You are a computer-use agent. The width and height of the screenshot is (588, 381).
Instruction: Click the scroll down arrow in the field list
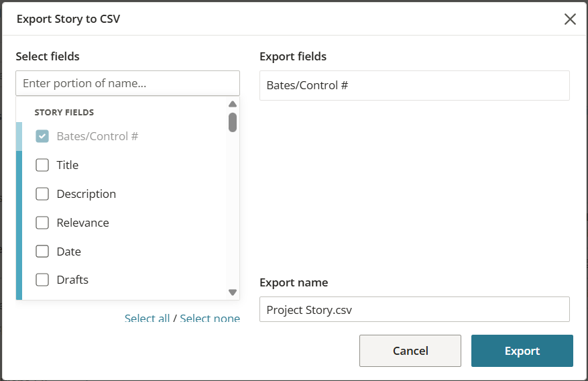click(x=233, y=292)
